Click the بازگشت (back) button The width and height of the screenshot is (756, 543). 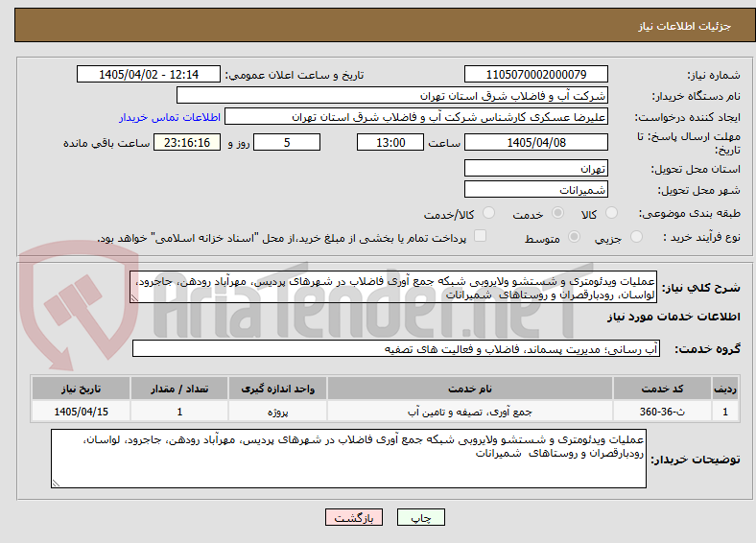click(x=354, y=517)
